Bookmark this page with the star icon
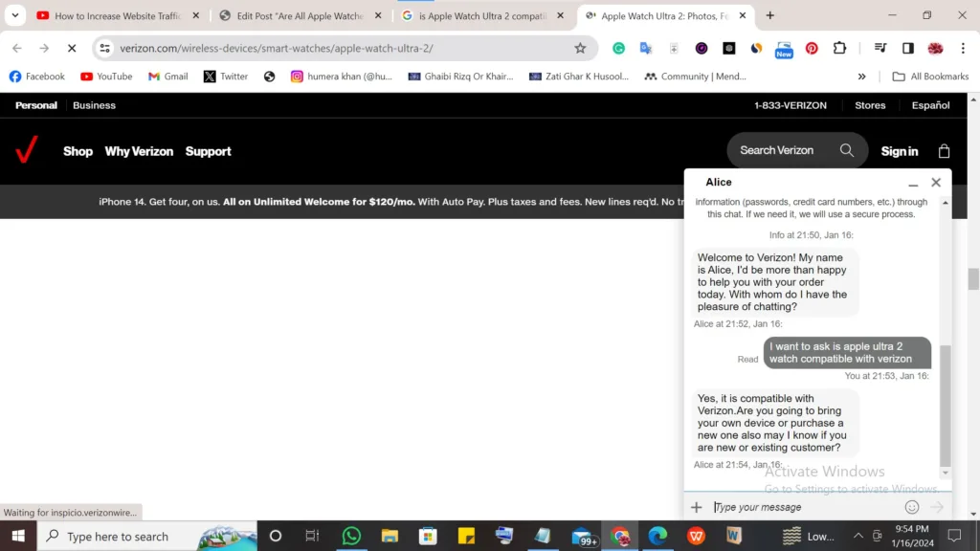Image resolution: width=980 pixels, height=551 pixels. point(580,48)
